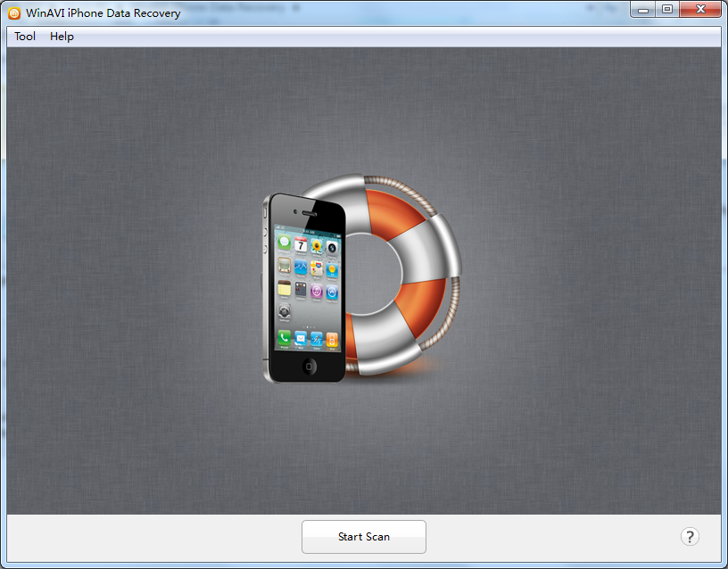Image resolution: width=728 pixels, height=569 pixels.
Task: Click the Safari compass icon in iPhone dock
Action: (317, 340)
